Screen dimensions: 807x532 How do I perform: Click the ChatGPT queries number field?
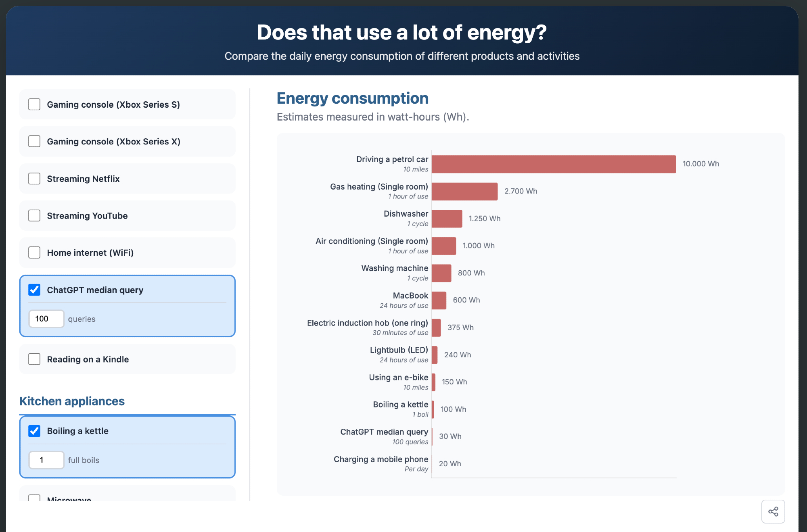tap(46, 319)
